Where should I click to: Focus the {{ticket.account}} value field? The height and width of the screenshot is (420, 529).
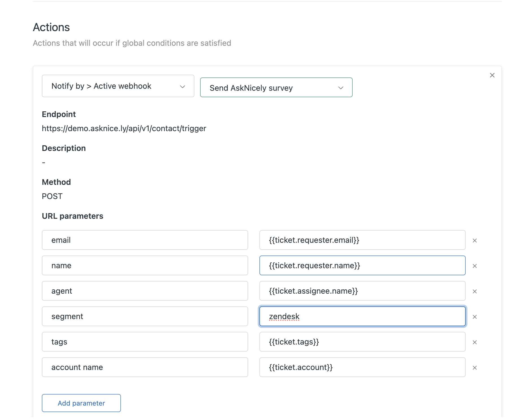(362, 367)
